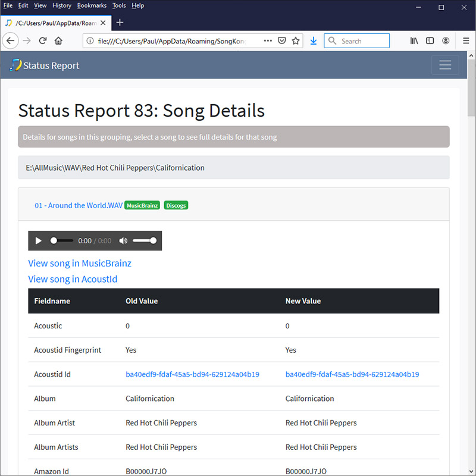Click the green MusicBrainz badge

coord(142,205)
